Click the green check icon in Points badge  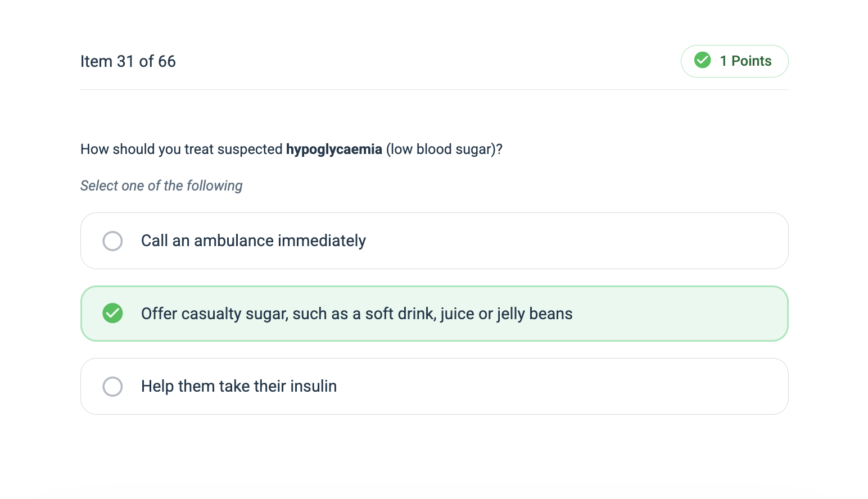pos(702,60)
